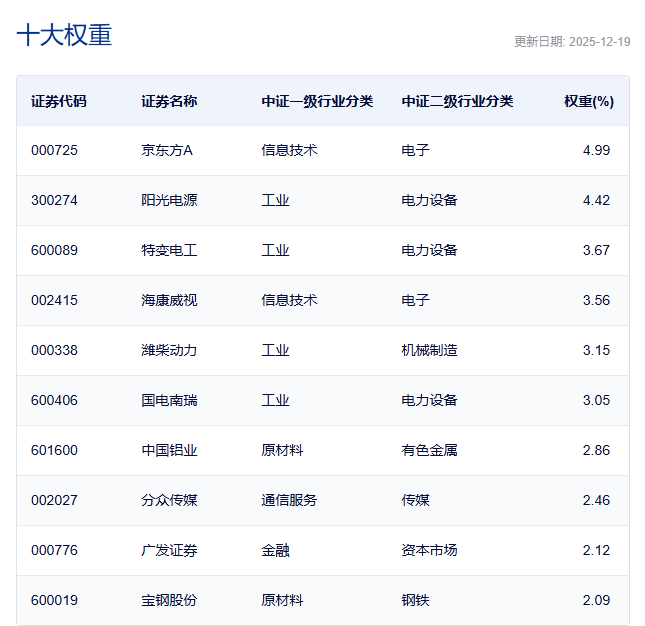This screenshot has height=626, width=645.
Task: Select security code 000725
Action: [54, 150]
